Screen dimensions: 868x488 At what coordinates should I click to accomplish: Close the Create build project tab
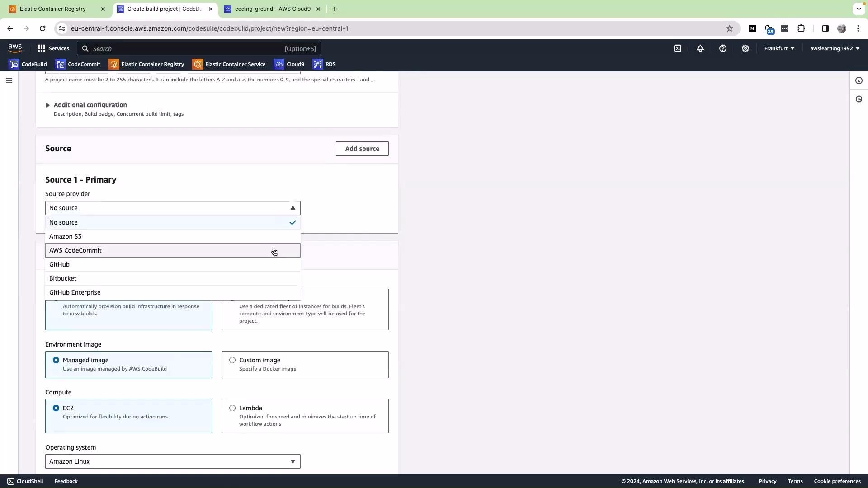tap(211, 9)
